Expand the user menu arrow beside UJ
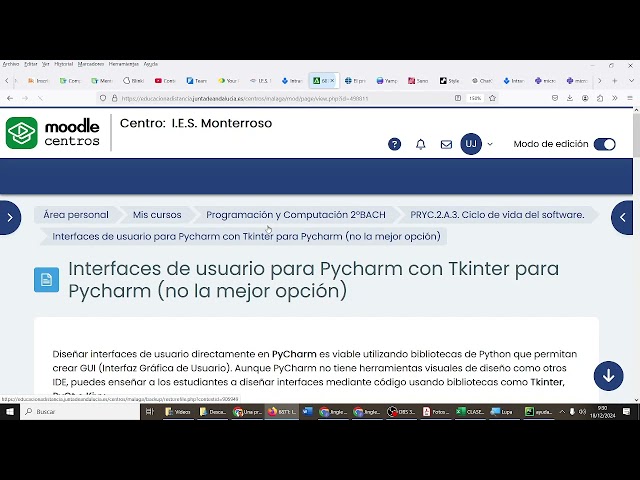This screenshot has height=480, width=640. 490,144
